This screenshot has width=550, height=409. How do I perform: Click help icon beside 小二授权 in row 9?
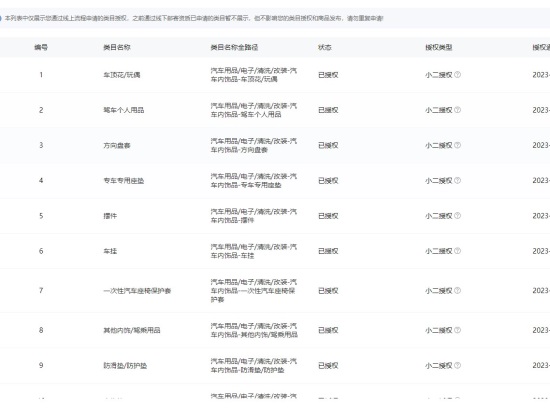coord(457,366)
